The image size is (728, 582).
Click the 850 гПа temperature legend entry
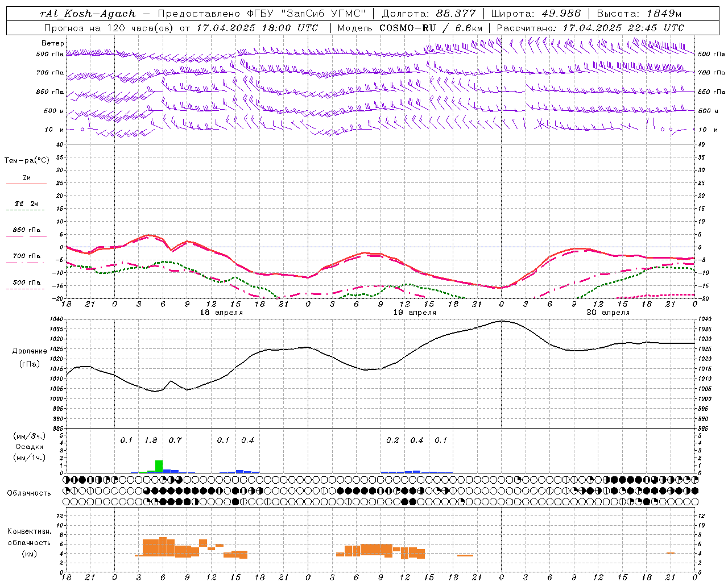pos(27,230)
